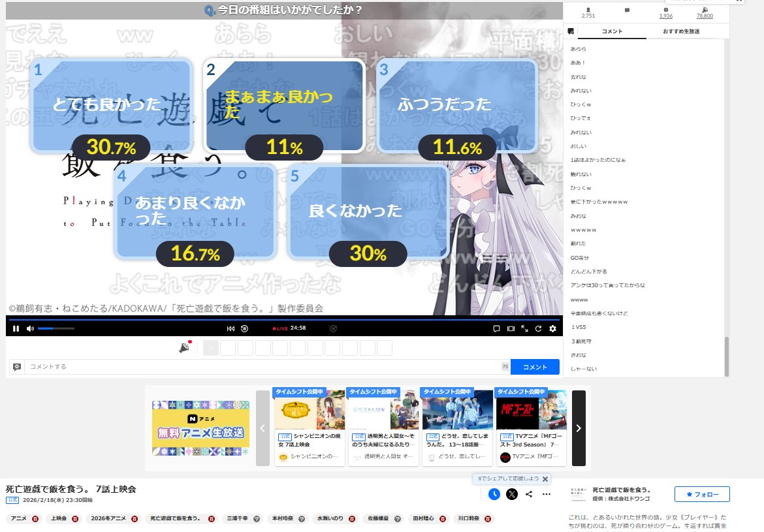Reload the player with refresh icon
Viewport: 764px width, 532px height.
[x=539, y=329]
